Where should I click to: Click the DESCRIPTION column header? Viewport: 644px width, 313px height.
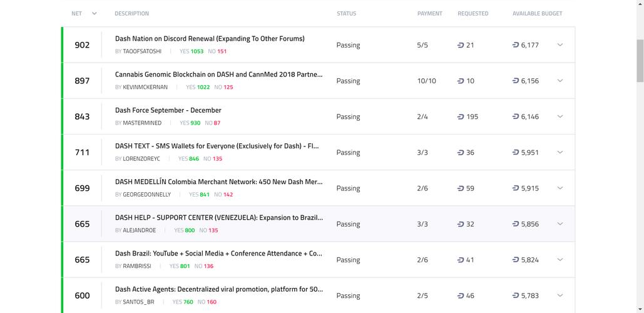coord(131,14)
